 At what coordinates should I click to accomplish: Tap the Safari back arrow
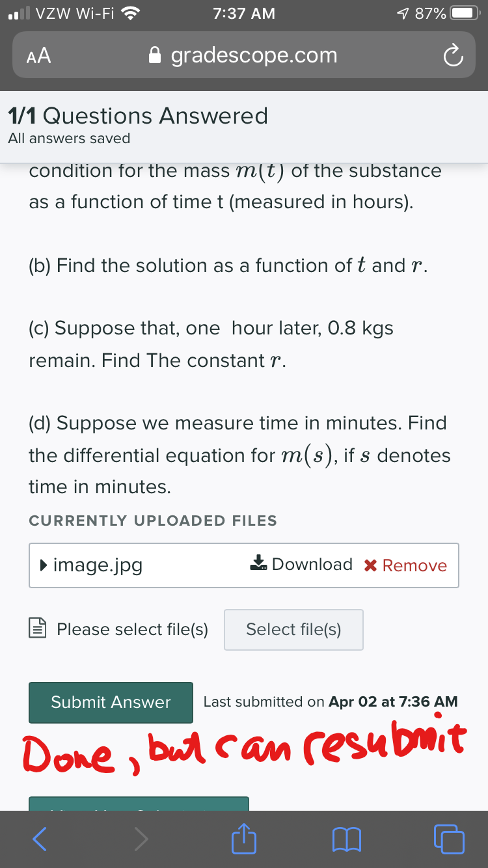[x=40, y=839]
